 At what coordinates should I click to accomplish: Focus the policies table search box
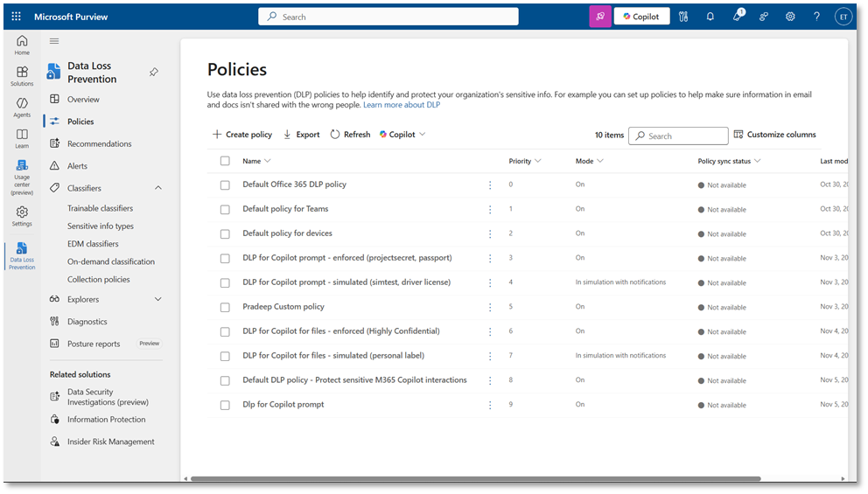pos(678,136)
